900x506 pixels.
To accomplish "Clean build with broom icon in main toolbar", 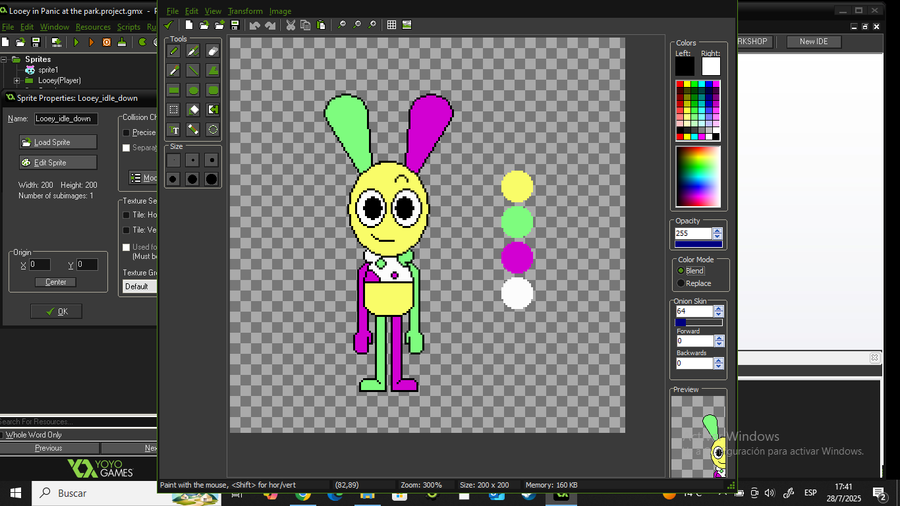I will (122, 42).
